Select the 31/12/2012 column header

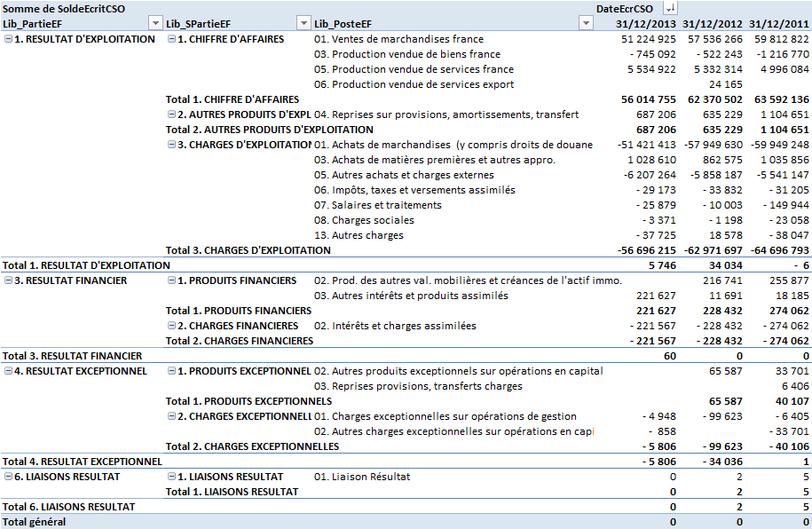pos(712,24)
